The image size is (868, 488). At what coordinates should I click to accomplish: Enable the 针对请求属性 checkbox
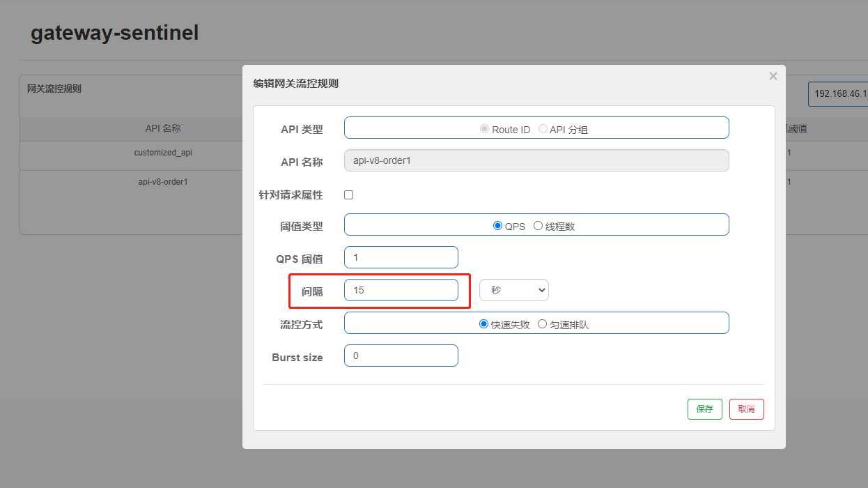pos(348,195)
